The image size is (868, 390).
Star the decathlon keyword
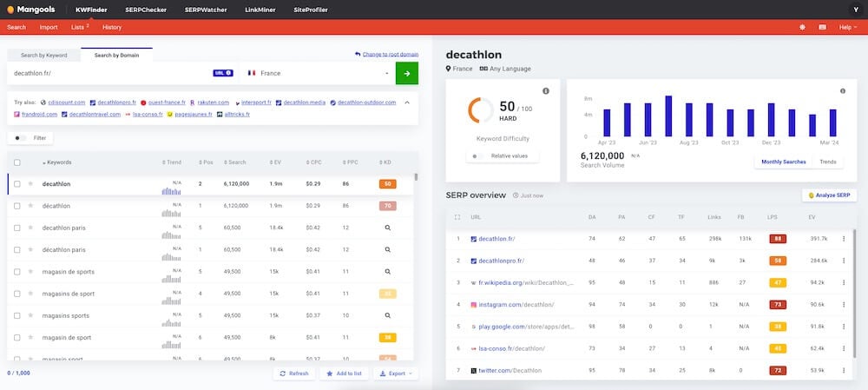click(x=31, y=184)
